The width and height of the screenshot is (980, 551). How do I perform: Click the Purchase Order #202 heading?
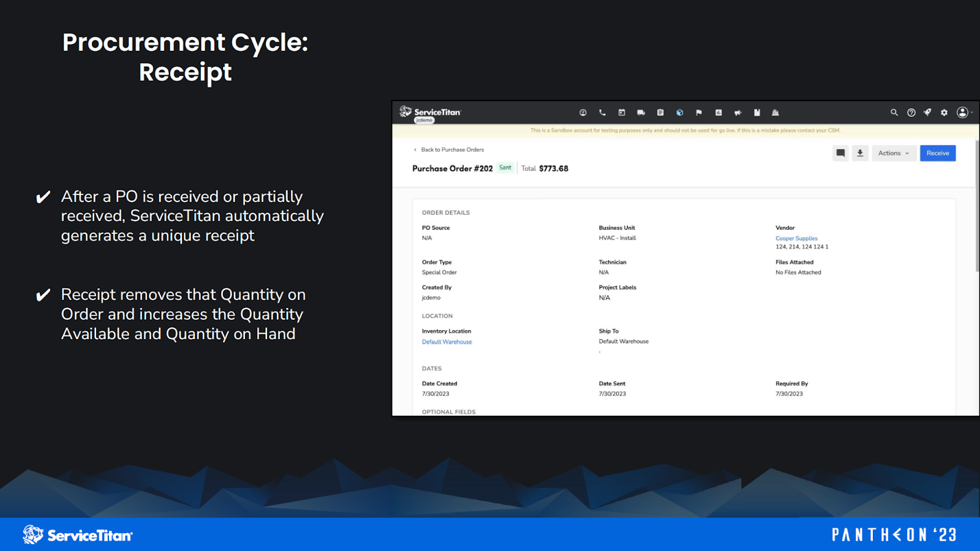(453, 168)
